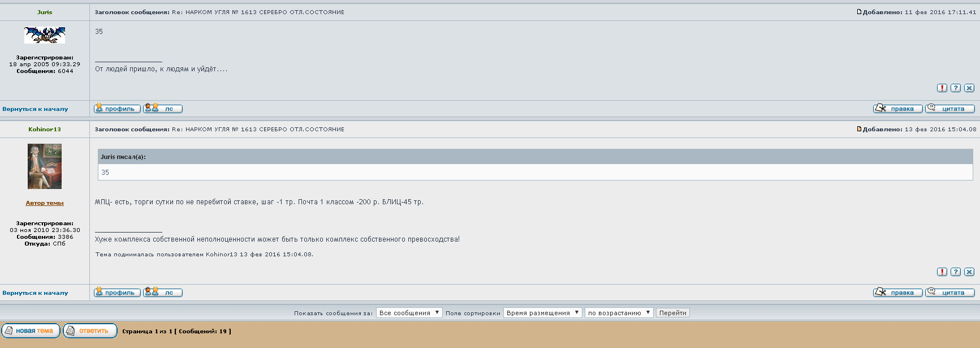Screen dimensions: 980x348
Task: Delete Kohinor13's post with the X icon
Action: (x=969, y=272)
